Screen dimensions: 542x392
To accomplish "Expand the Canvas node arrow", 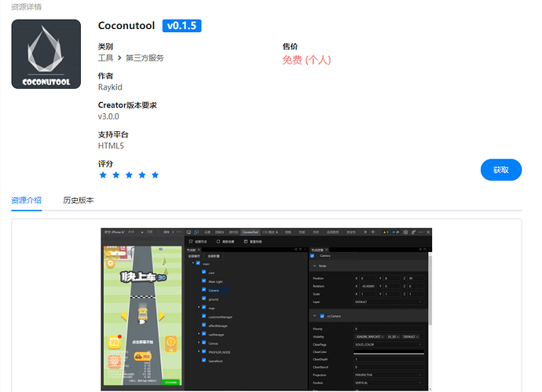I will pos(199,343).
